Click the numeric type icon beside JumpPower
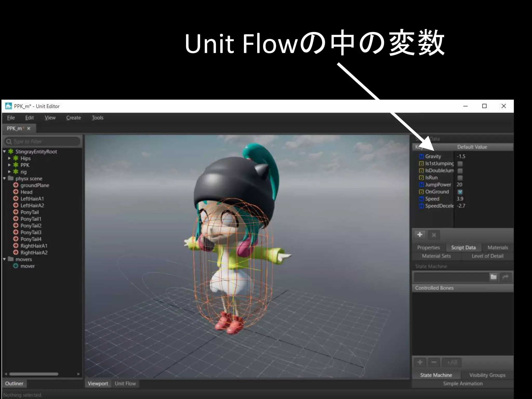Viewport: 532px width, 399px height. (x=421, y=185)
